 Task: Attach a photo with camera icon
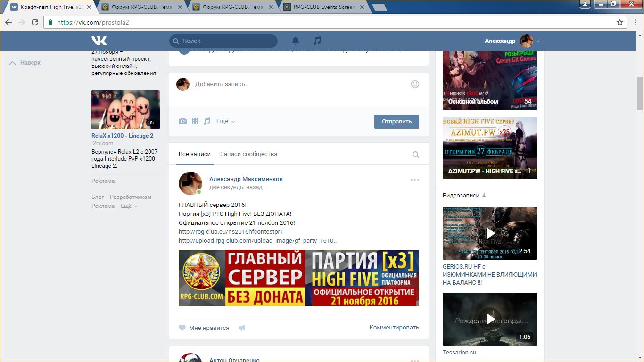click(182, 121)
